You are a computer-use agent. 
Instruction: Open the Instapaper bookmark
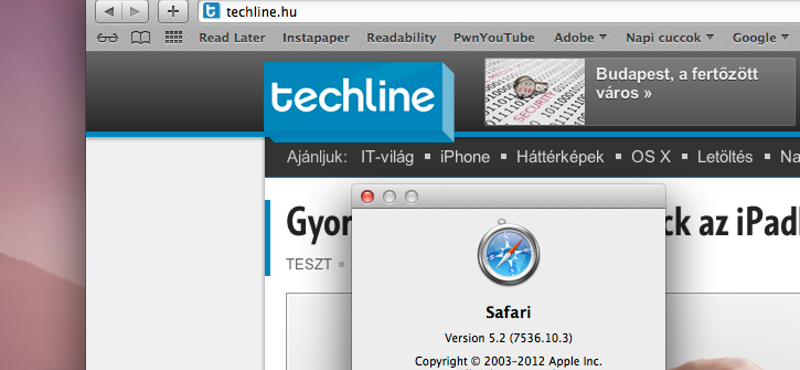pos(316,38)
